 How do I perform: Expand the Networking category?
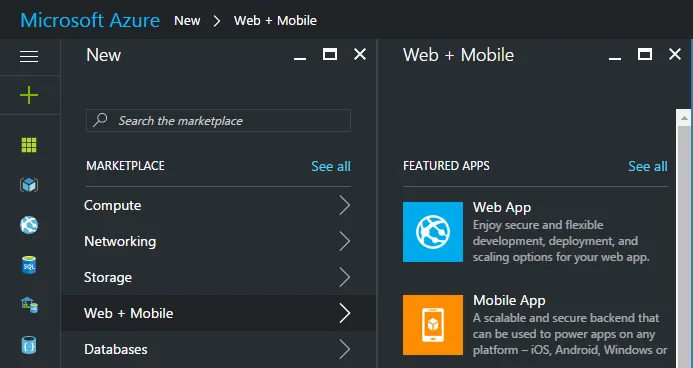click(218, 241)
